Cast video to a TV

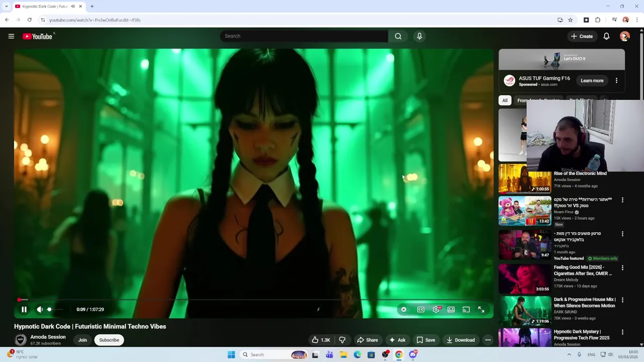click(466, 310)
